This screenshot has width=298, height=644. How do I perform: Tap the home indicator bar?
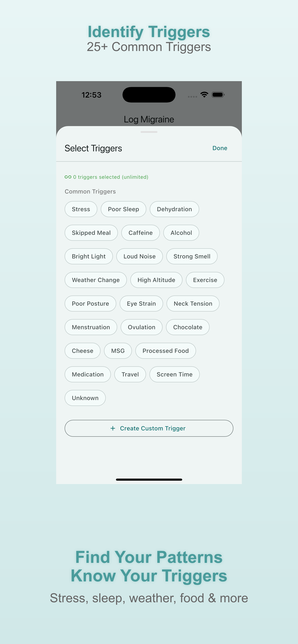149,479
